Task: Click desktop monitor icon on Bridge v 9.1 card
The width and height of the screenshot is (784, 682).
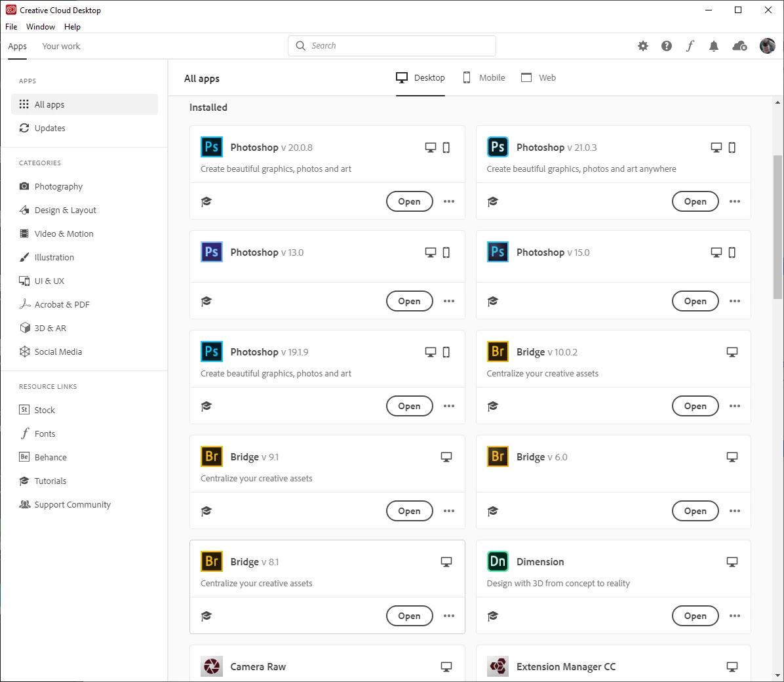Action: (x=446, y=457)
